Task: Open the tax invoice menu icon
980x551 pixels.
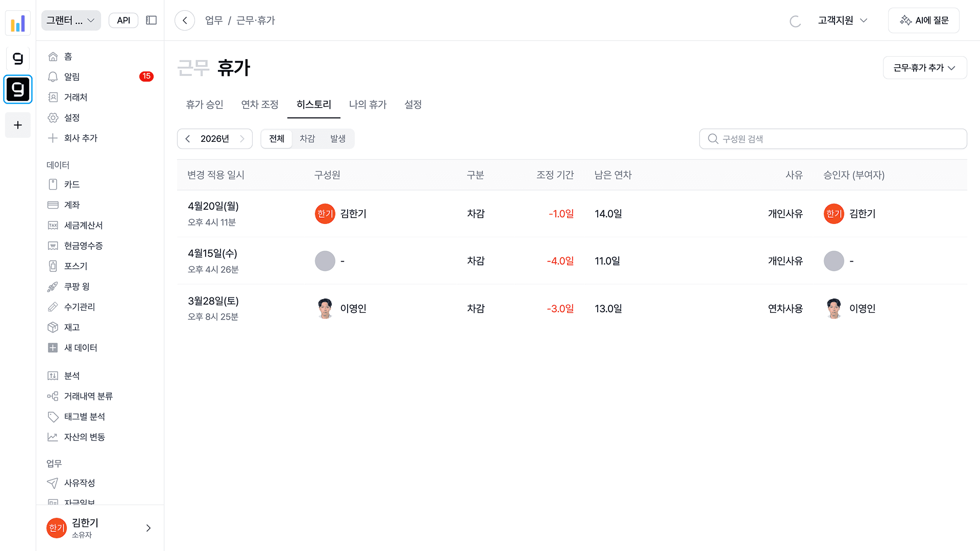Action: 53,226
